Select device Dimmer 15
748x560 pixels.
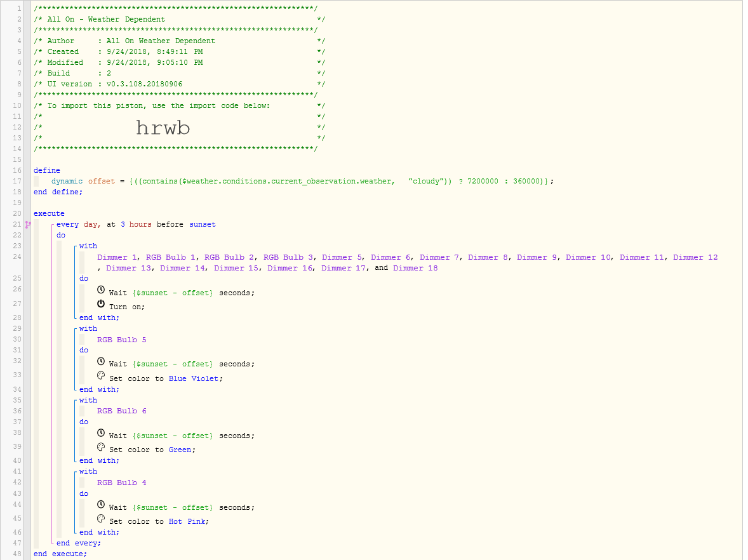click(236, 268)
